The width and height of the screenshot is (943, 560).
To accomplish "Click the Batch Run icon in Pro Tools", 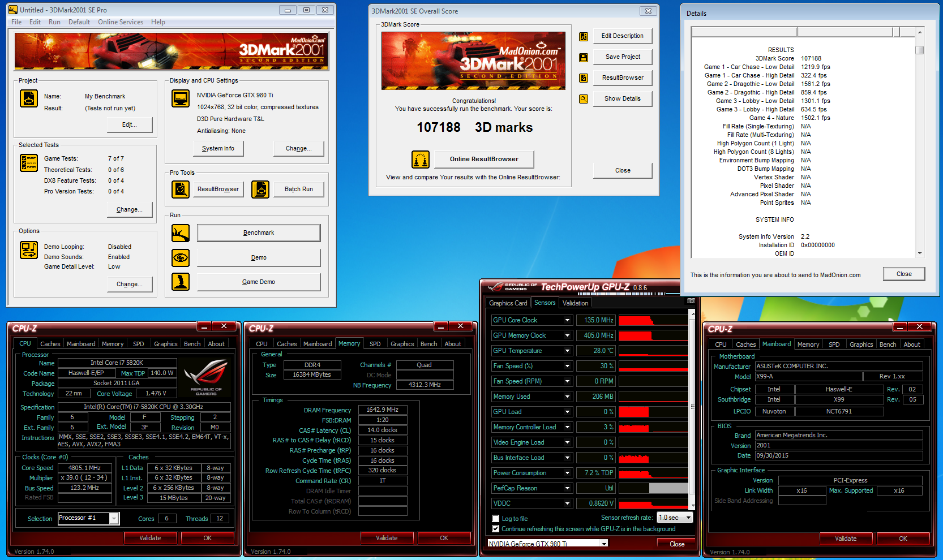I will 260,189.
